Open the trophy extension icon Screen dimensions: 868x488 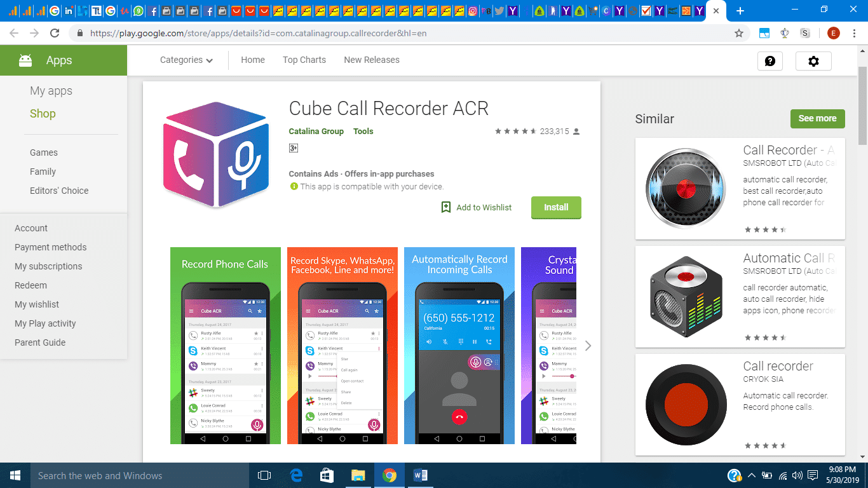click(x=785, y=33)
